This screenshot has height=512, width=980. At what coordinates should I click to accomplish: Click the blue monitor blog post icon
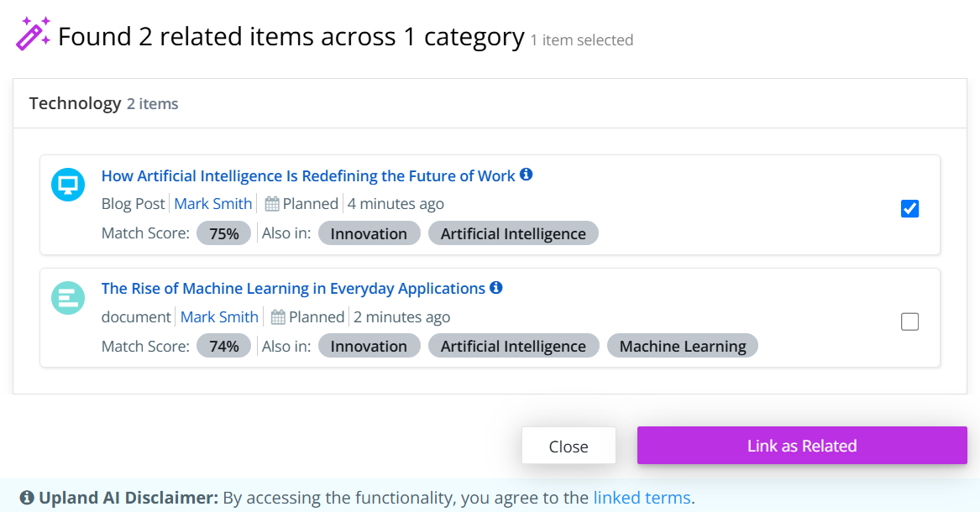click(68, 185)
